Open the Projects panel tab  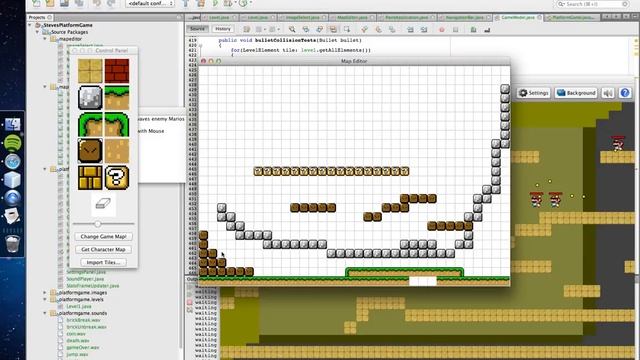40,17
